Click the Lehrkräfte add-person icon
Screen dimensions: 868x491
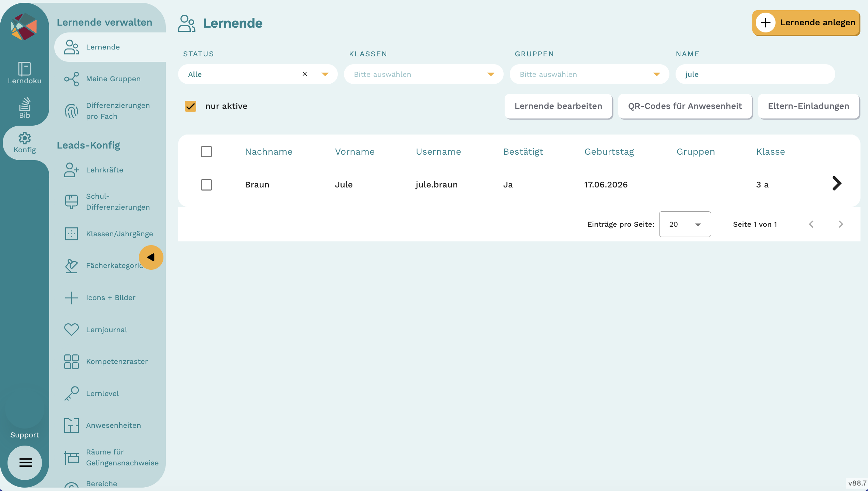[x=71, y=170]
